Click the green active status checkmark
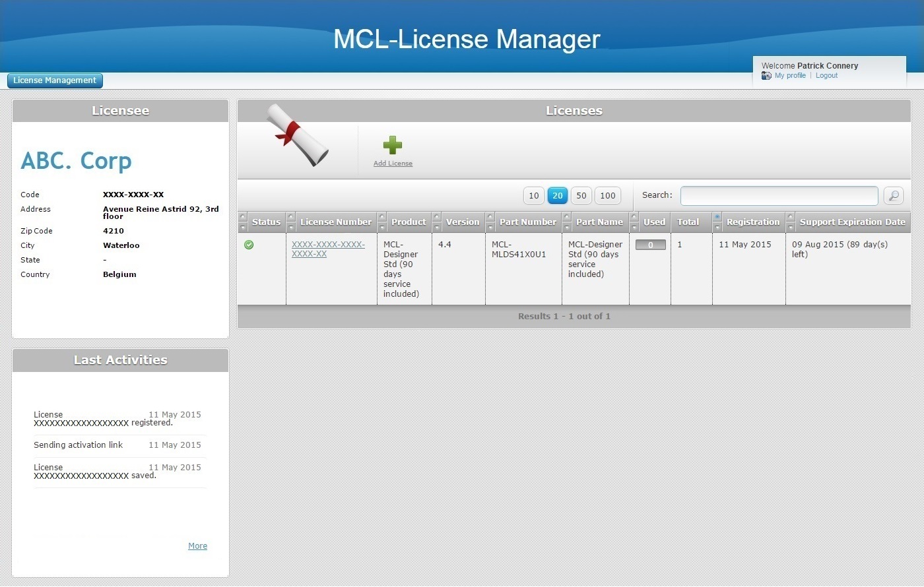This screenshot has height=587, width=924. tap(249, 245)
